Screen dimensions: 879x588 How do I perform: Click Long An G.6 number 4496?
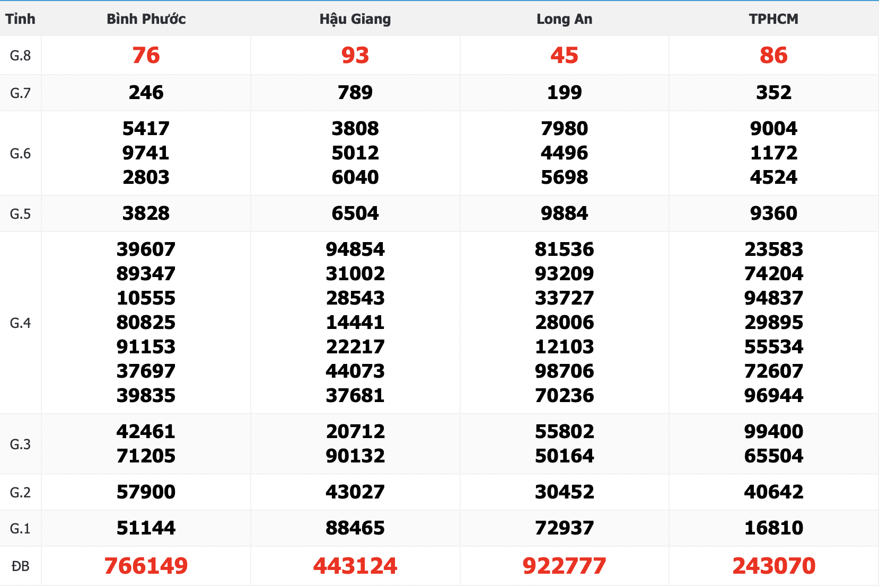click(x=564, y=153)
